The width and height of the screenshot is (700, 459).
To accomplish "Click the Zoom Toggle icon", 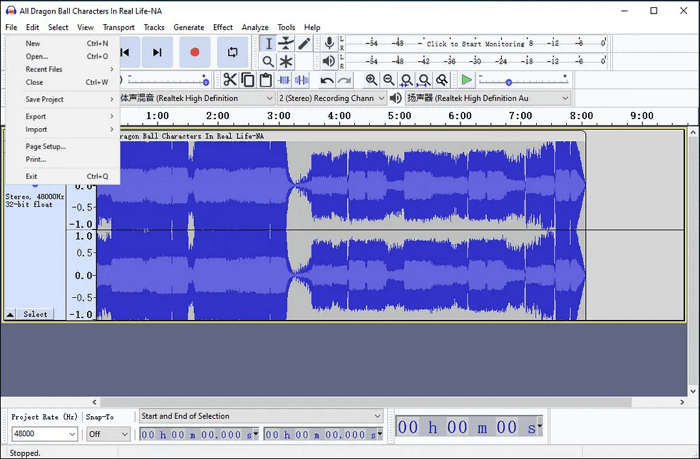I will point(442,80).
